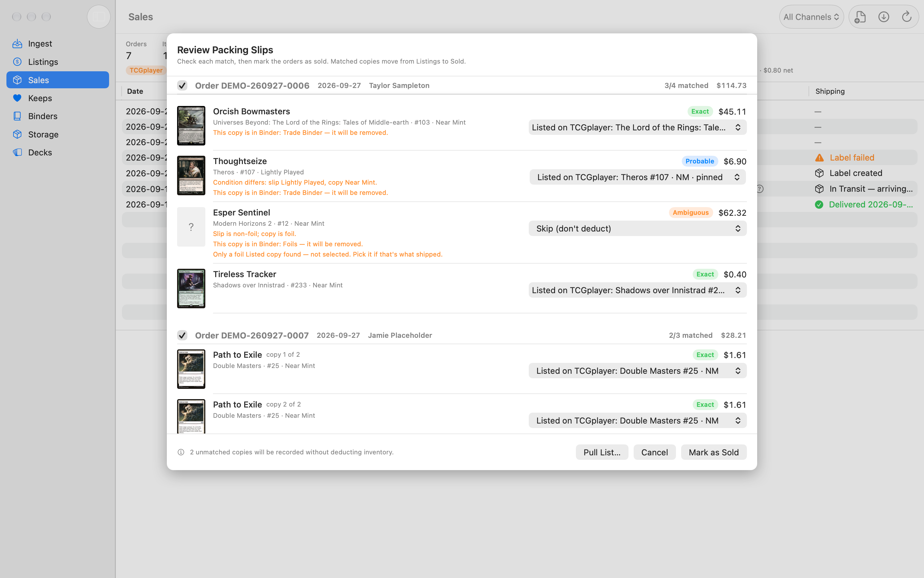924x578 pixels.
Task: Click the 2/3 matched order summary
Action: (691, 335)
